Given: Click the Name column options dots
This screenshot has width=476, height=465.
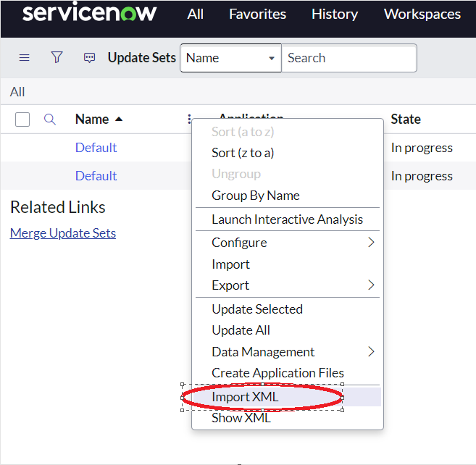Looking at the screenshot, I should pos(189,120).
